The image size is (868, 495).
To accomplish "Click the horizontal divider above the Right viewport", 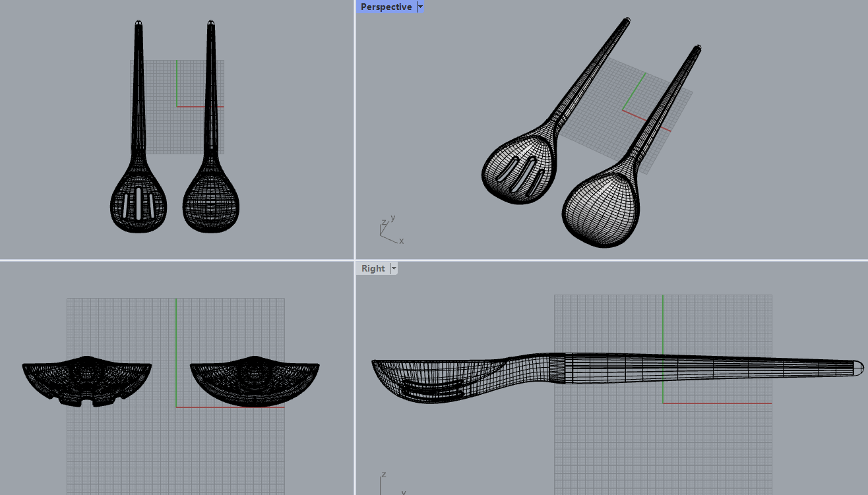I will click(611, 260).
